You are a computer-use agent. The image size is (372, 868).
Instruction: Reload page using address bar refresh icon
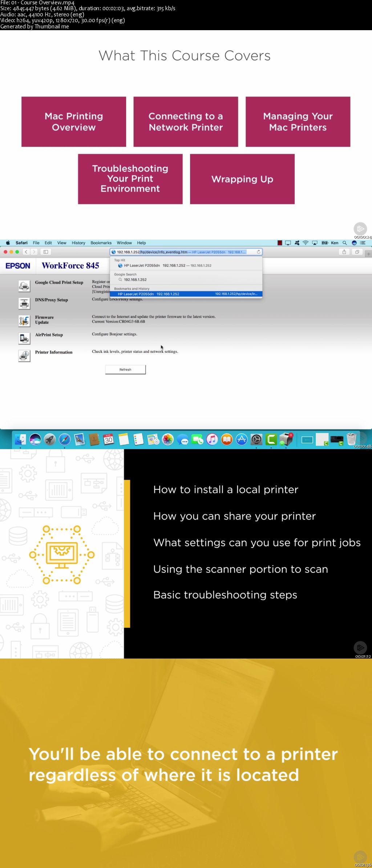coord(259,252)
